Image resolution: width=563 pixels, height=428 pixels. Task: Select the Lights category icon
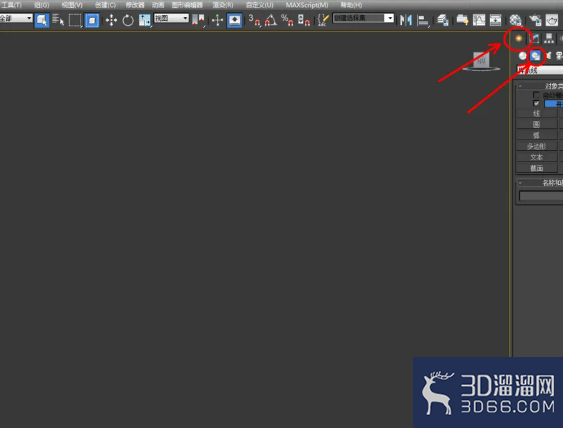point(548,56)
